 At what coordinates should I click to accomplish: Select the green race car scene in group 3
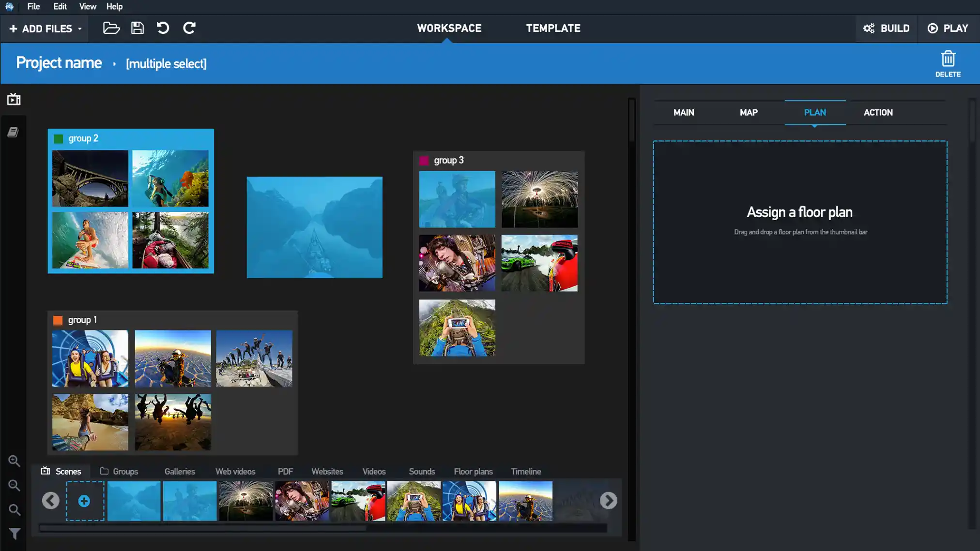click(x=539, y=263)
